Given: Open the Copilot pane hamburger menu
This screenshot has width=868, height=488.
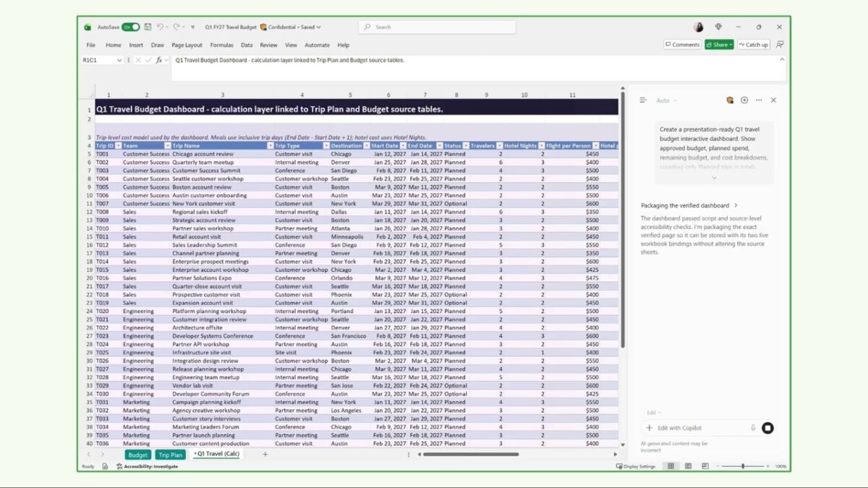Looking at the screenshot, I should pos(642,100).
